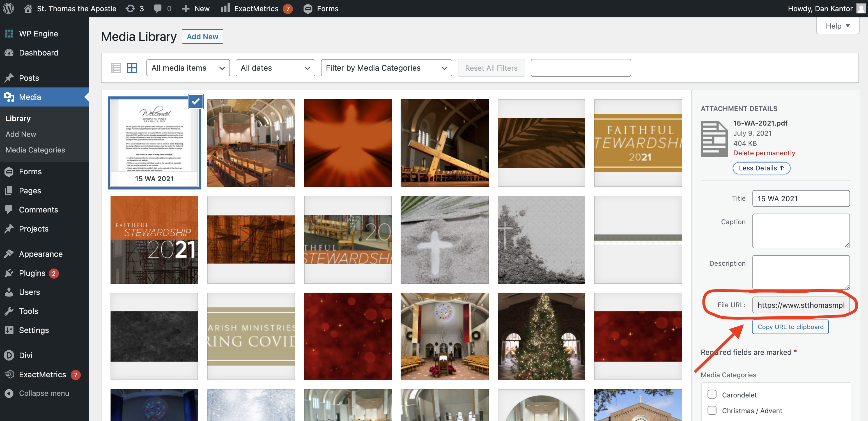
Task: Open the Library submenu item
Action: [18, 119]
